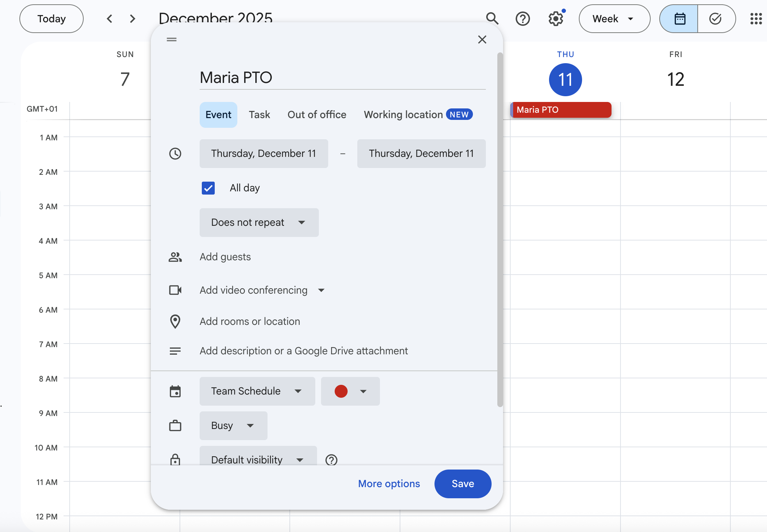
Task: Open More options
Action: pos(389,484)
